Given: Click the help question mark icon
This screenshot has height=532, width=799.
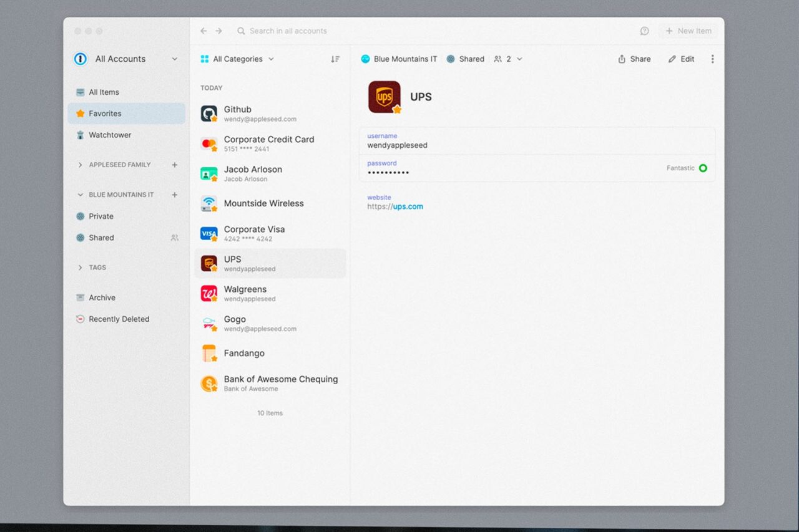Looking at the screenshot, I should (x=644, y=31).
